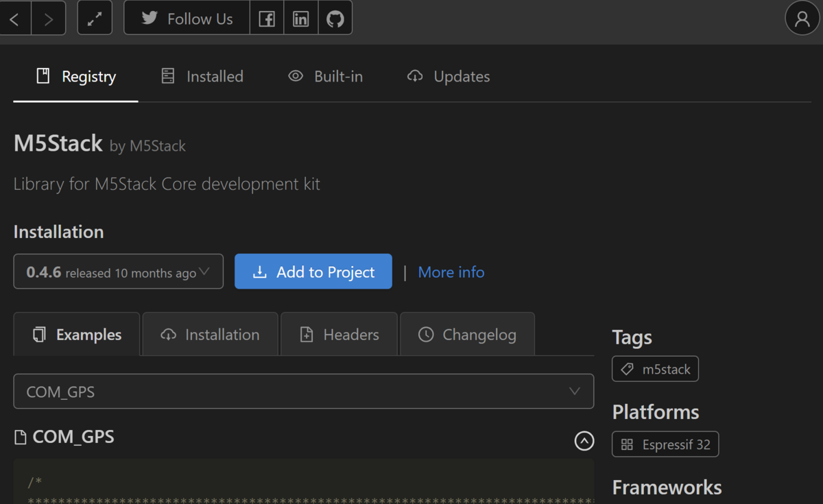Navigate back using the left arrow
The height and width of the screenshot is (504, 823).
click(x=15, y=18)
